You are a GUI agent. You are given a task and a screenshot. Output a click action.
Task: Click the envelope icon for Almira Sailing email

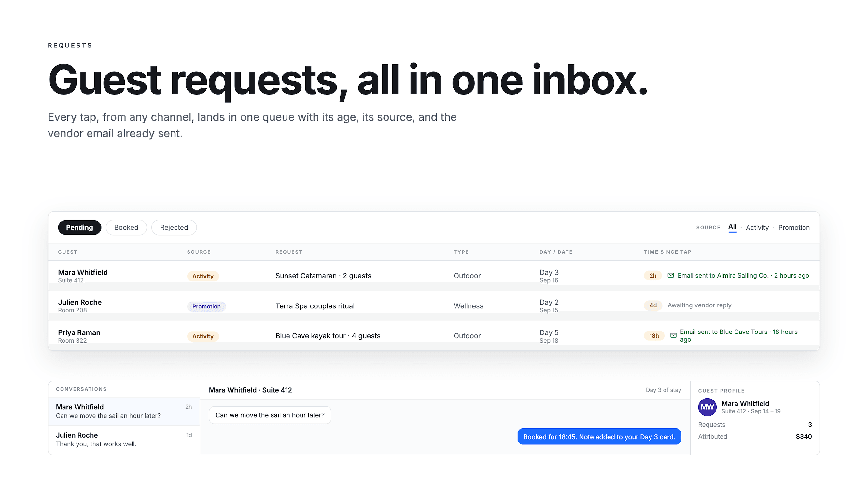point(671,275)
